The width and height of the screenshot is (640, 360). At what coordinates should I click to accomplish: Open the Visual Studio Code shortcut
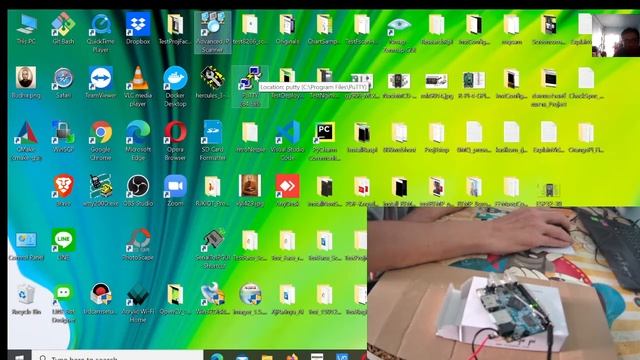287,141
